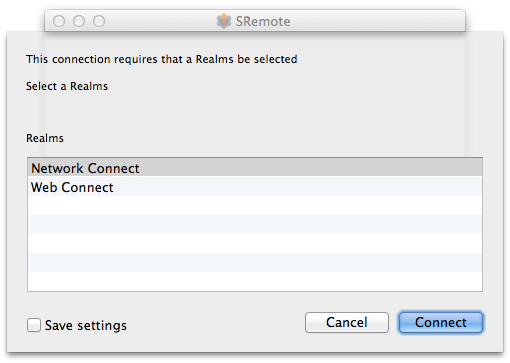Viewport: 510px width, 363px height.
Task: Click the blue Connect button
Action: (441, 322)
